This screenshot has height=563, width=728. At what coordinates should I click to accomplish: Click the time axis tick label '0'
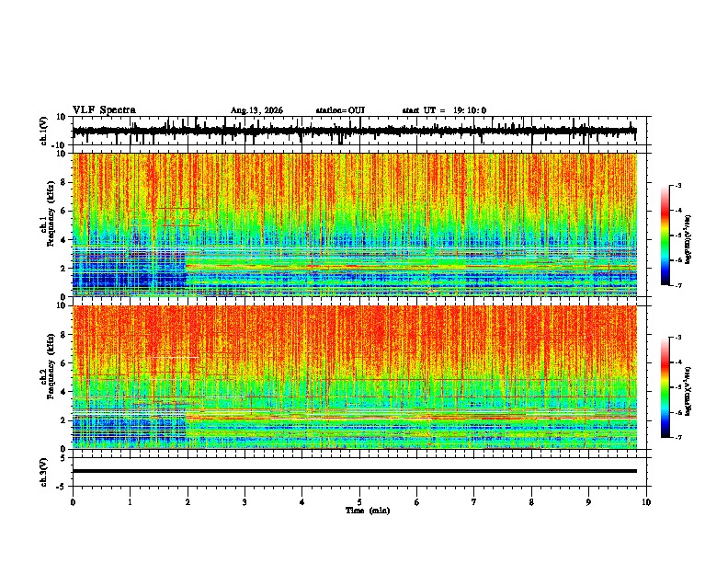[x=73, y=502]
